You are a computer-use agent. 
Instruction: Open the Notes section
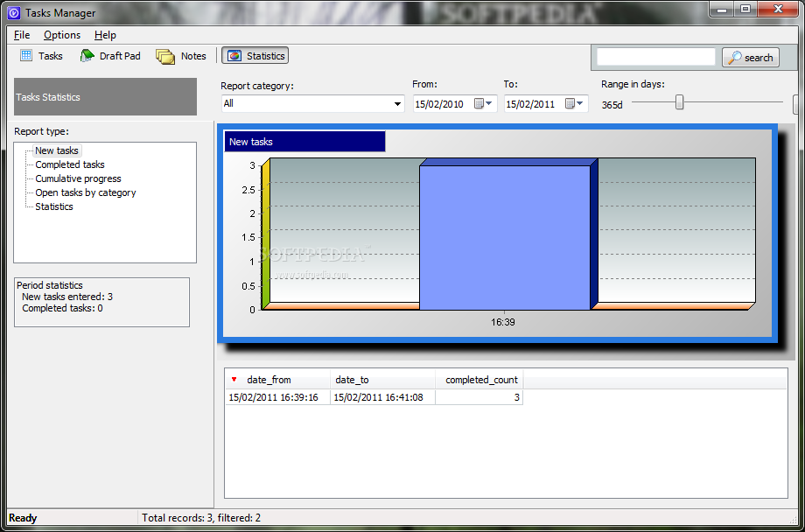coord(181,56)
